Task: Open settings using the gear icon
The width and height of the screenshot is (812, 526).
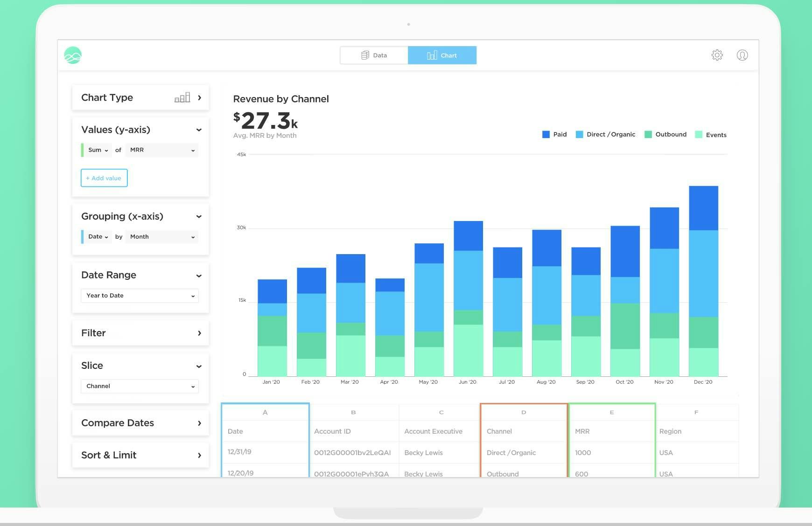Action: tap(717, 55)
